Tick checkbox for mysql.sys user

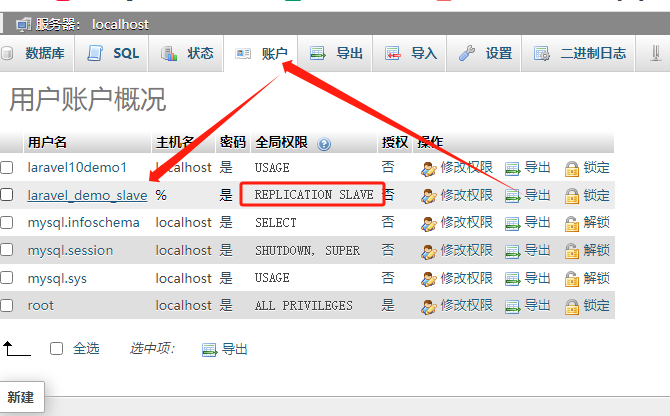point(6,278)
